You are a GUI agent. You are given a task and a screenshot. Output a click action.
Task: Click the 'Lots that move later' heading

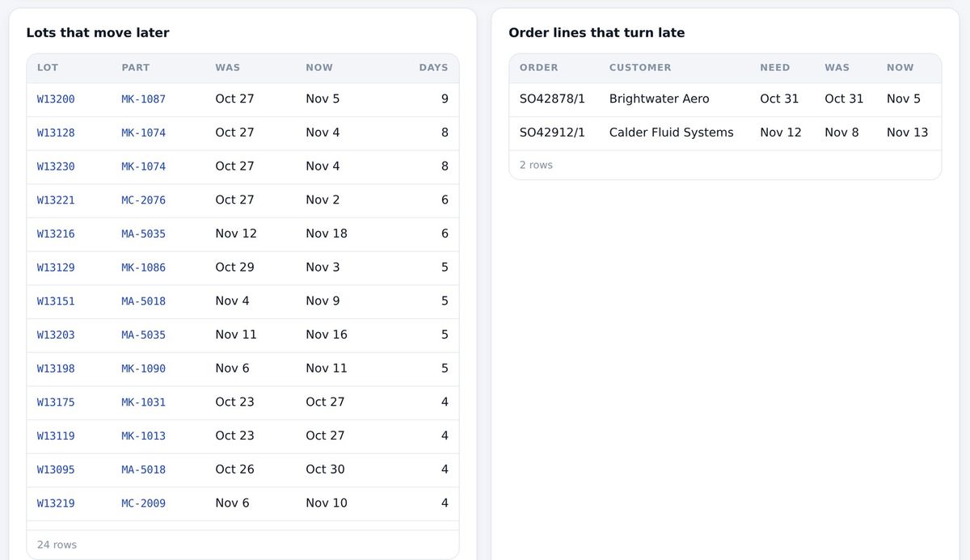(x=98, y=33)
